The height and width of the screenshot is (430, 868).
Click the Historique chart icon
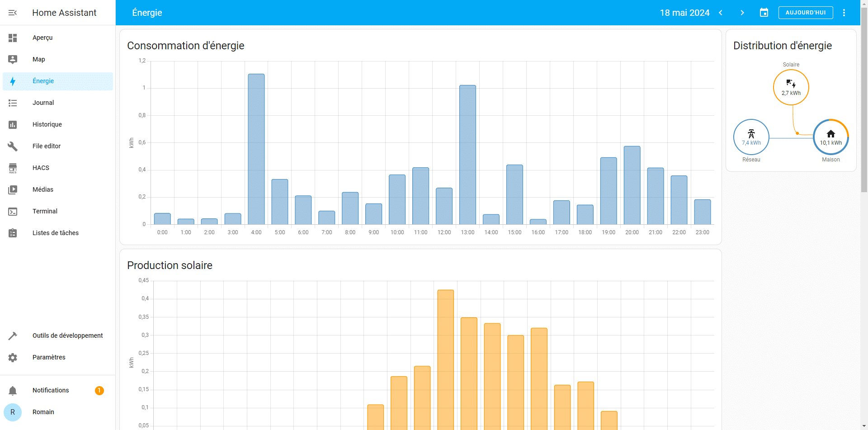coord(13,125)
